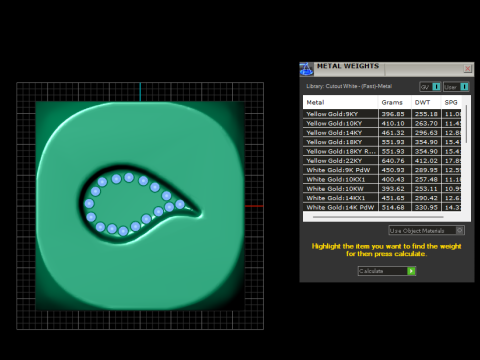Click the 412.02 DWT cell
The image size is (480, 360).
tap(426, 161)
